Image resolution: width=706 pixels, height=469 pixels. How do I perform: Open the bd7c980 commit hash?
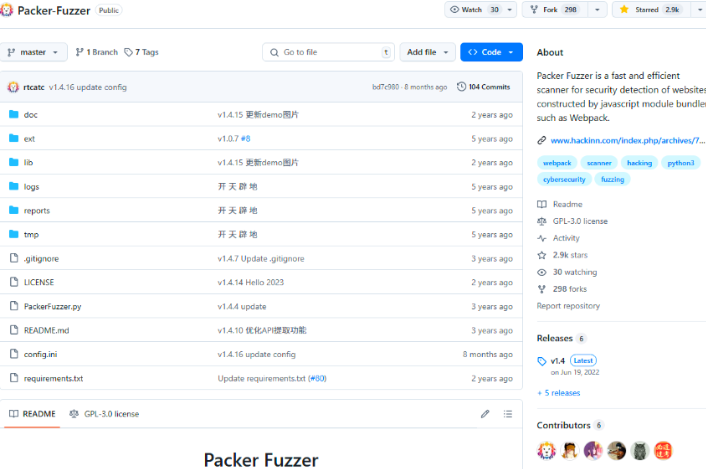385,87
